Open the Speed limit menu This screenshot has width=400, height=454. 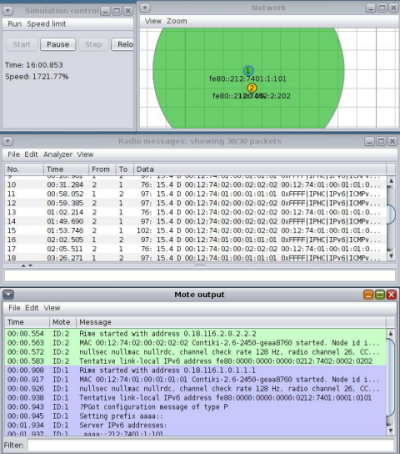coord(46,24)
